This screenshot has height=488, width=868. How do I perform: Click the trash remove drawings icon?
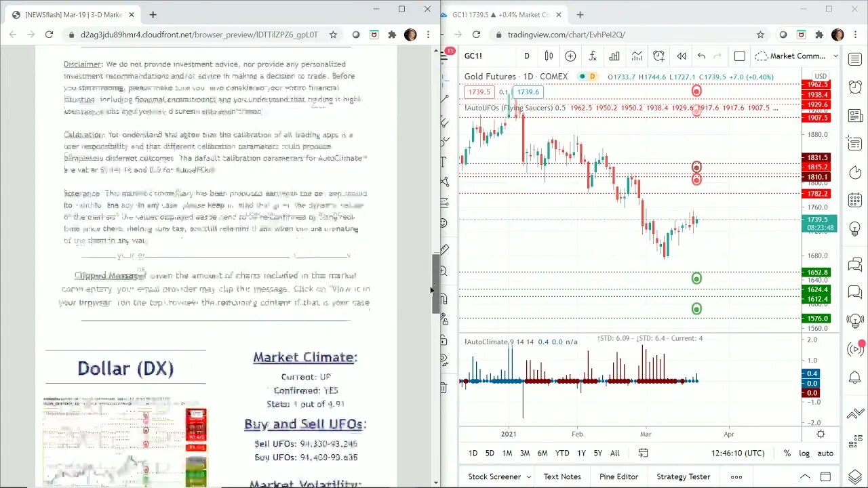point(443,388)
